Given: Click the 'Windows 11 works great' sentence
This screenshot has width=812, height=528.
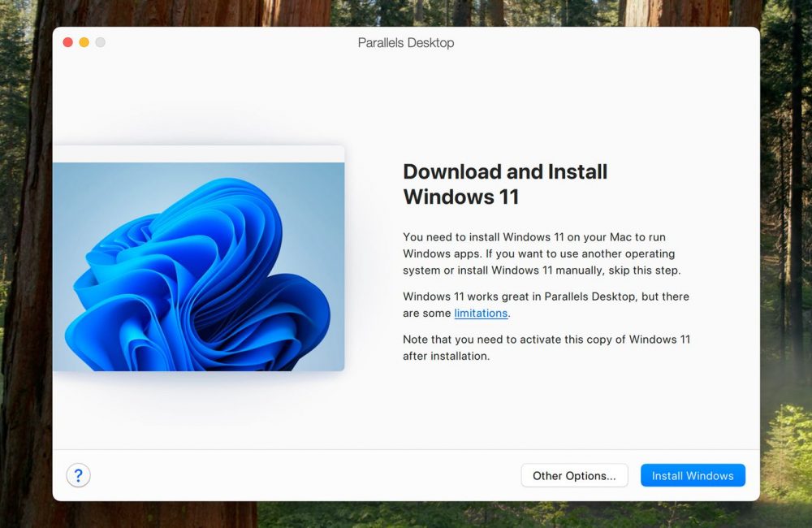Looking at the screenshot, I should tap(546, 297).
